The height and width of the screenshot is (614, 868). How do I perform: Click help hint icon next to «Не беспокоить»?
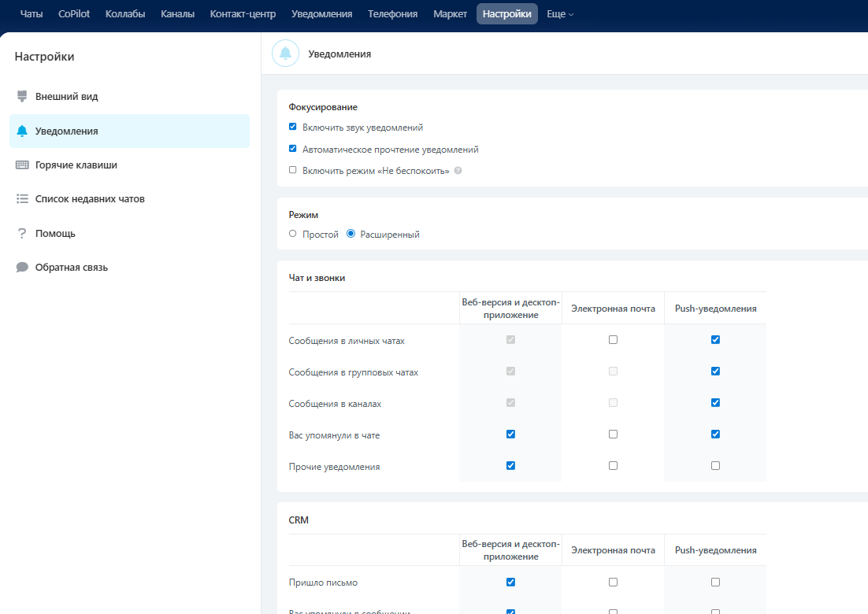pyautogui.click(x=458, y=171)
